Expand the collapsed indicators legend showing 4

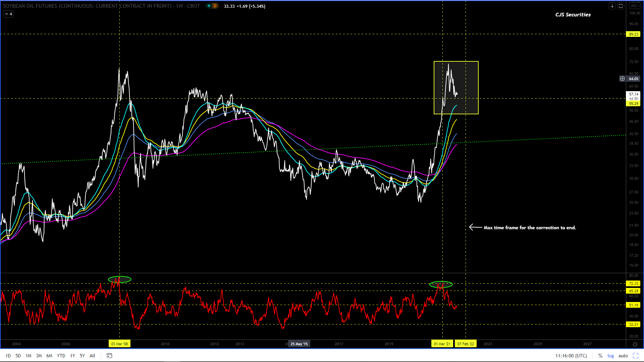pos(9,14)
